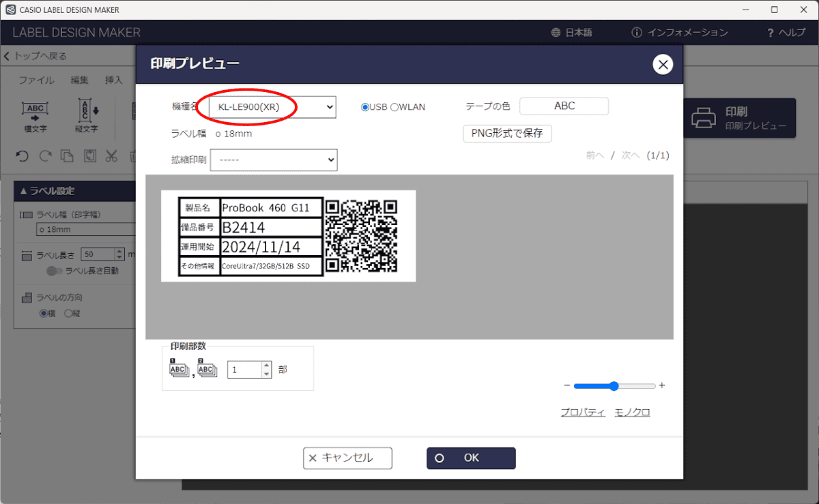
Task: Click the redo arrow icon
Action: pos(45,156)
